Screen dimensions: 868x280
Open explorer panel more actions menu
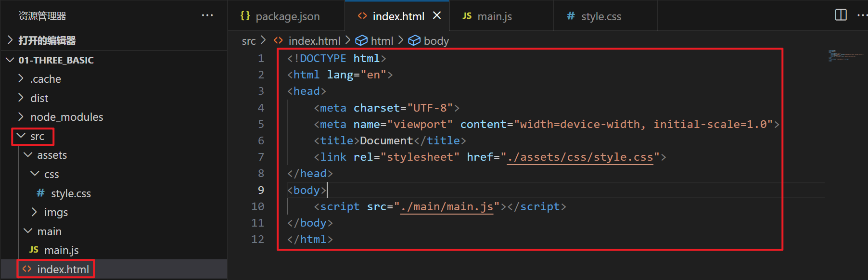[x=207, y=15]
